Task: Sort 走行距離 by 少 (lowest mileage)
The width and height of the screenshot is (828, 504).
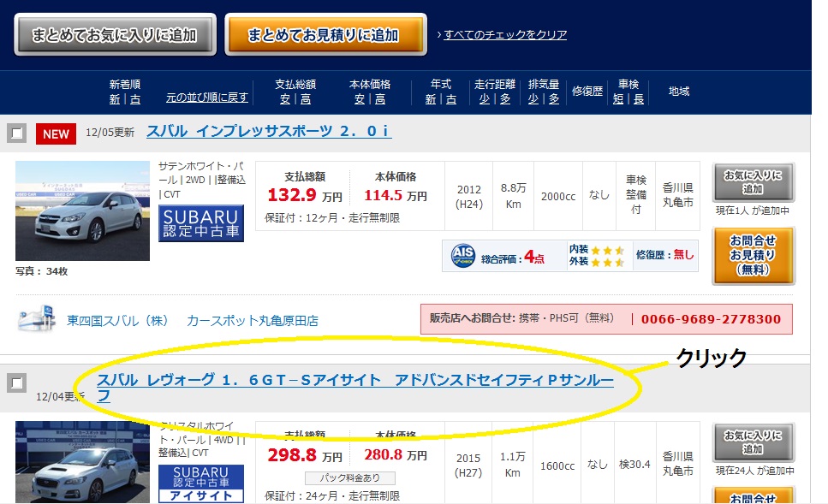Action: (485, 99)
